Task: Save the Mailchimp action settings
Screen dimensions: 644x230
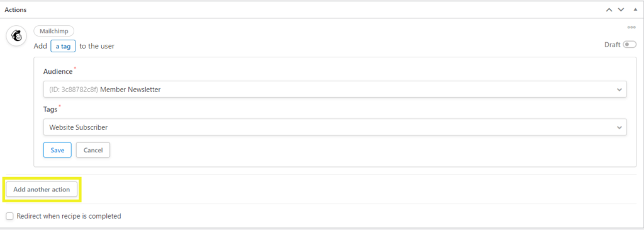Action: [x=57, y=150]
